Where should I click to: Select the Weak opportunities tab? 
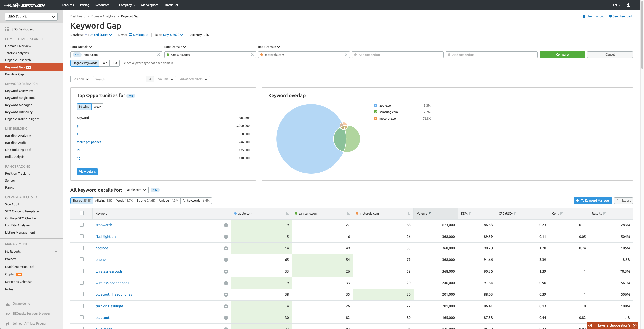tap(97, 107)
